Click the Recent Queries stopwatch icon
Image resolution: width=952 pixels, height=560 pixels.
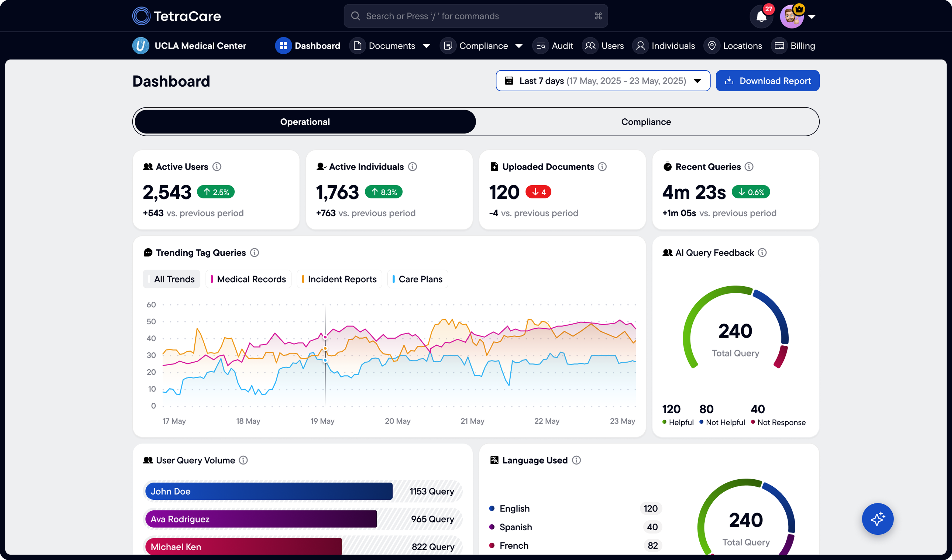(x=668, y=167)
